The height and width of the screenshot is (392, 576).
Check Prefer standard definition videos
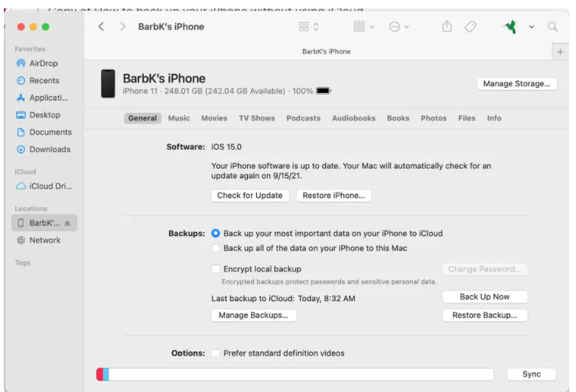pos(216,353)
